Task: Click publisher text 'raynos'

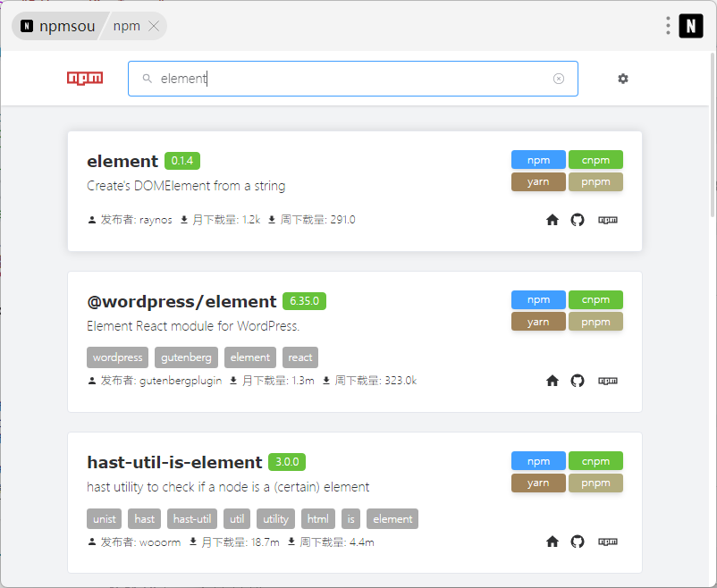Action: [156, 220]
